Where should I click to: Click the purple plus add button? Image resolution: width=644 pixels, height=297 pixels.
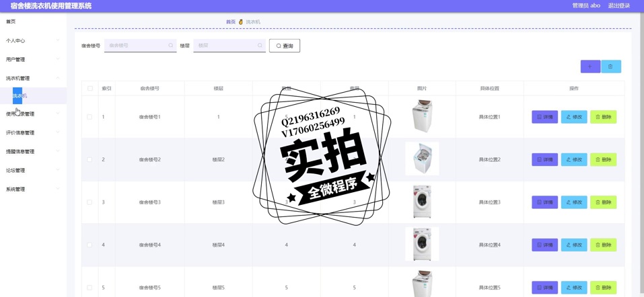[590, 67]
